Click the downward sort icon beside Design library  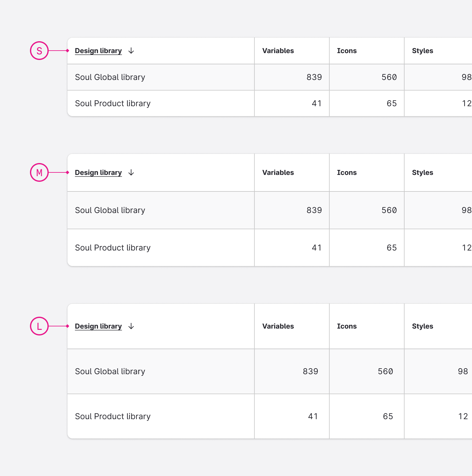131,51
